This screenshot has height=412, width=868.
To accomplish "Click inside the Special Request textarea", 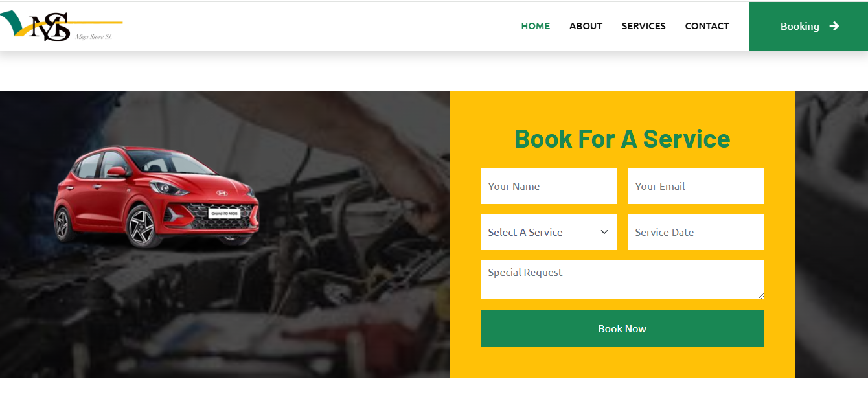I will (x=622, y=280).
